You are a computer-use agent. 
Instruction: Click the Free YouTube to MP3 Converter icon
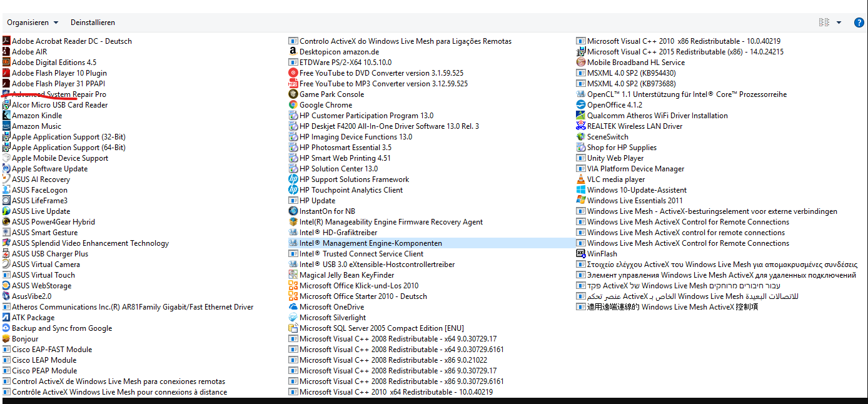click(x=293, y=84)
